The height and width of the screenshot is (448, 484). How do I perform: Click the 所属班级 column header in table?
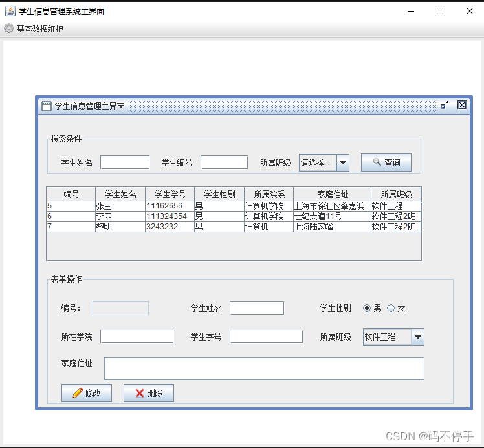coord(396,194)
